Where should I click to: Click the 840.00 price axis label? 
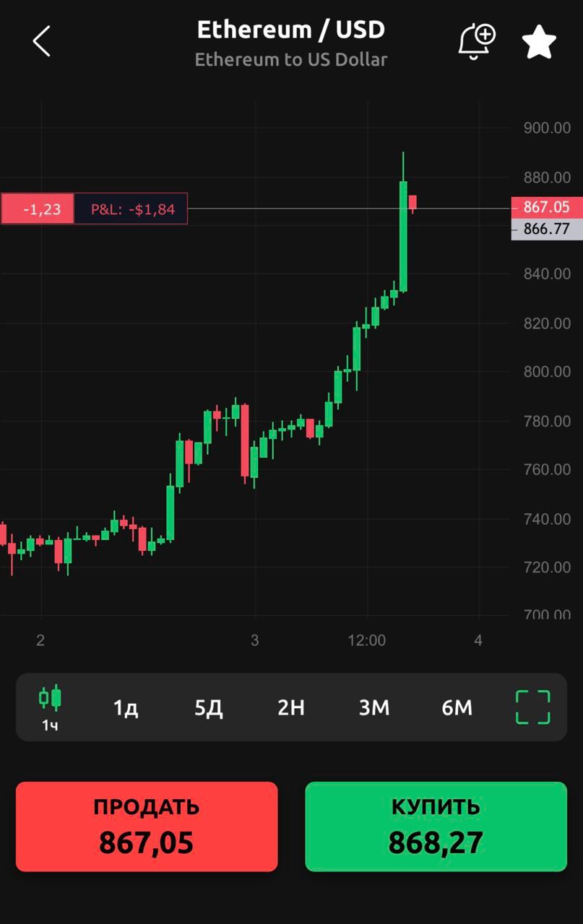click(547, 274)
